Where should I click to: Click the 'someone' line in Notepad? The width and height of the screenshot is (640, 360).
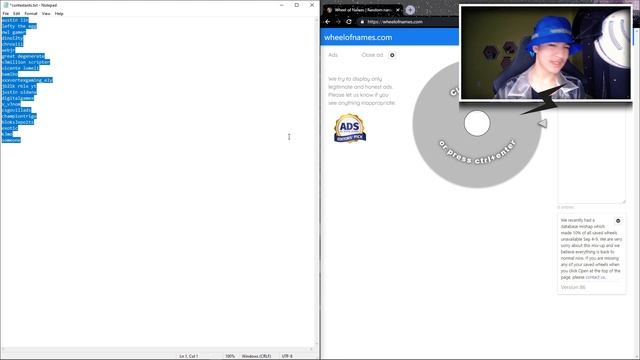[11, 140]
